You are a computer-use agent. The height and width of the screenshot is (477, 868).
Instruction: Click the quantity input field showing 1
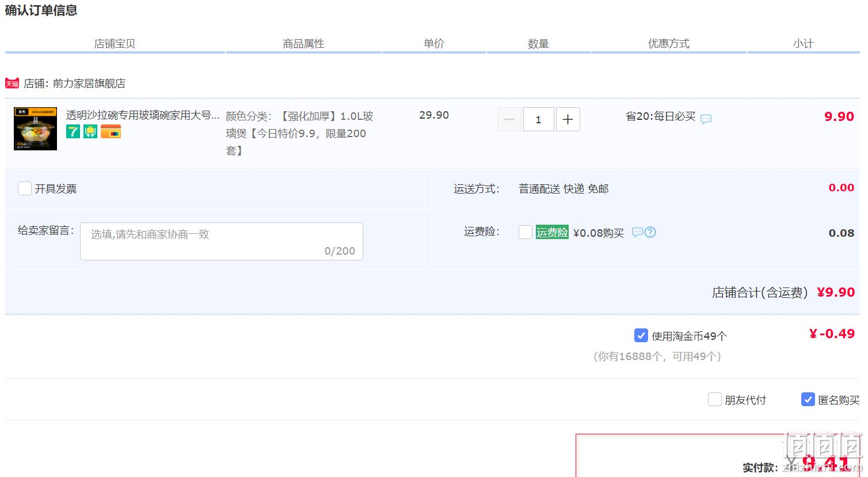[x=539, y=119]
